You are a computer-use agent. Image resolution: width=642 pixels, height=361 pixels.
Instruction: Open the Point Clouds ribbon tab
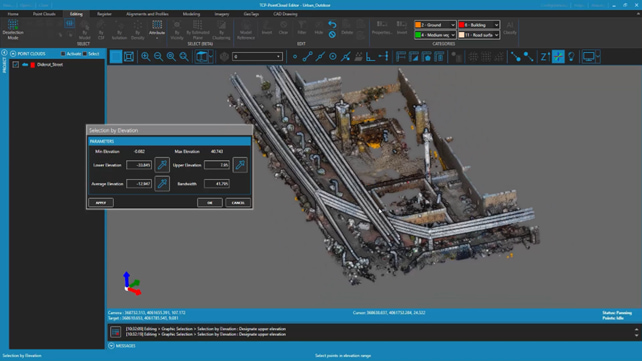44,14
